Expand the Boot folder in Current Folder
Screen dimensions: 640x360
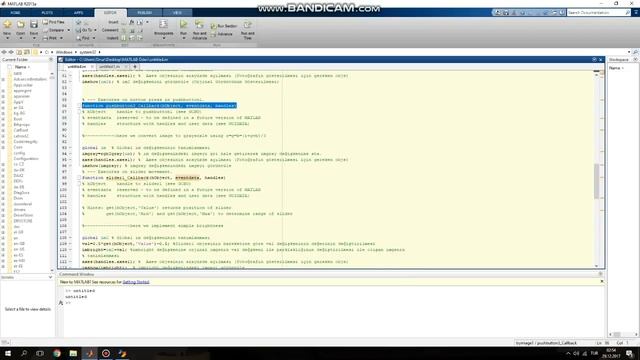[3, 119]
